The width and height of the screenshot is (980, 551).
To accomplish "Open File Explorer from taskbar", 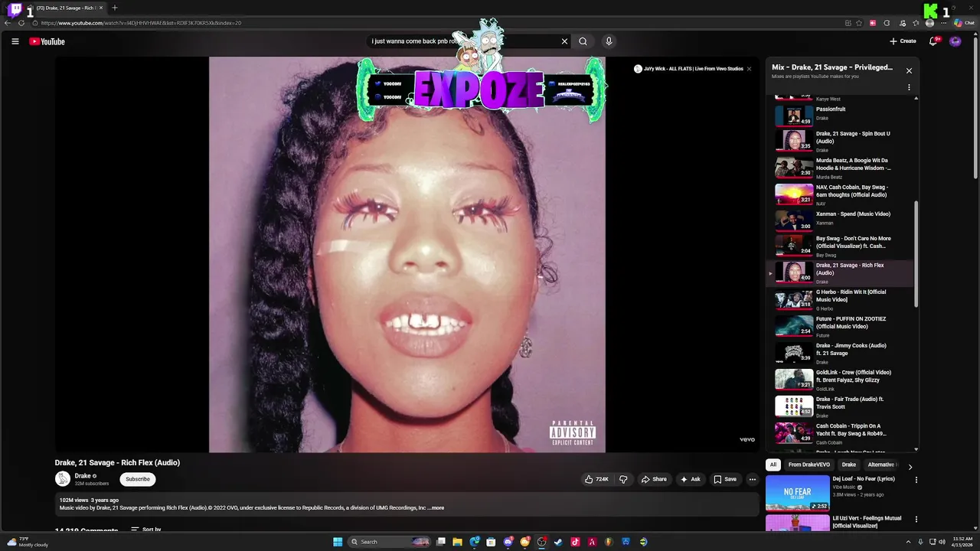I will pos(457,542).
